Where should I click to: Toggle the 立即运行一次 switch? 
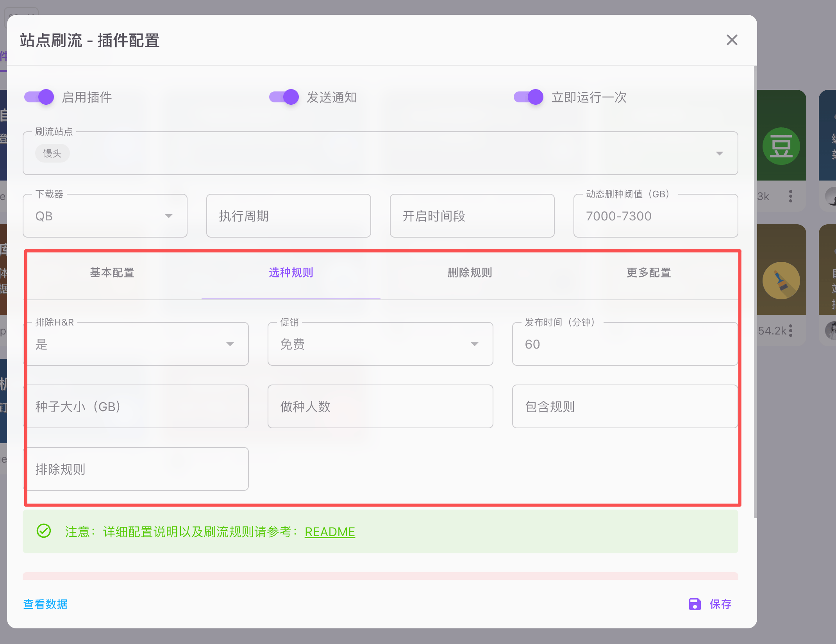point(529,97)
